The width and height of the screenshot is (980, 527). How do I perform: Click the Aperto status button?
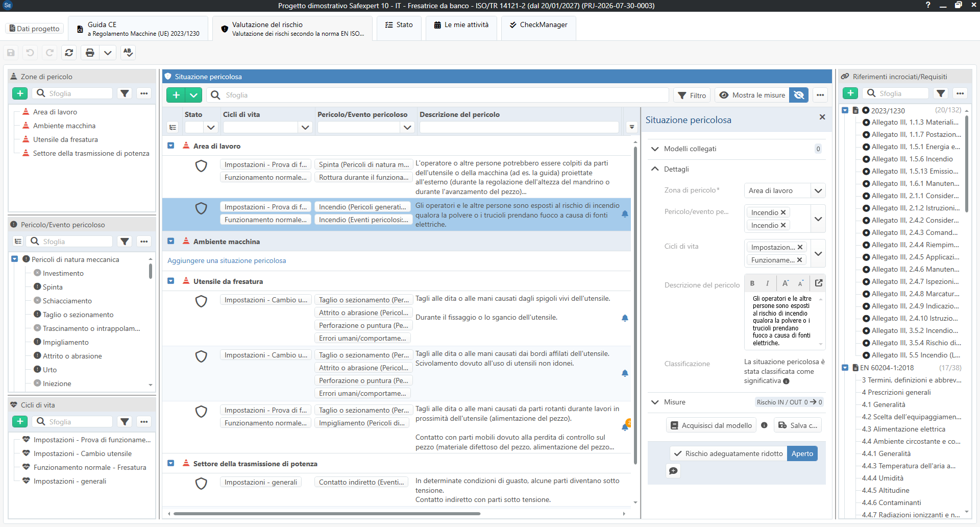(x=802, y=453)
